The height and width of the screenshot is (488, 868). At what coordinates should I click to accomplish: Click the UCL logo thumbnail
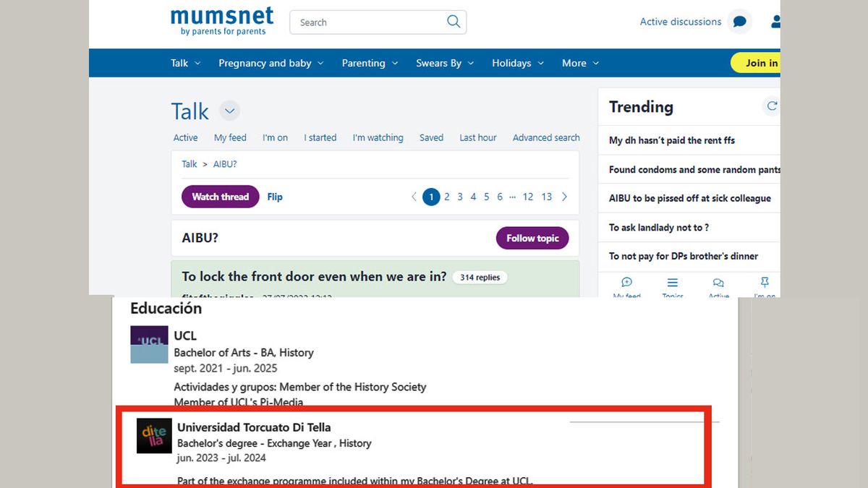pyautogui.click(x=149, y=344)
